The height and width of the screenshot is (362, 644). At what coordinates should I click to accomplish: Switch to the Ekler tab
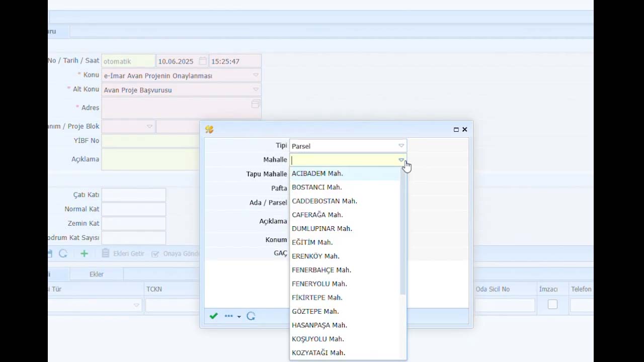(x=97, y=274)
